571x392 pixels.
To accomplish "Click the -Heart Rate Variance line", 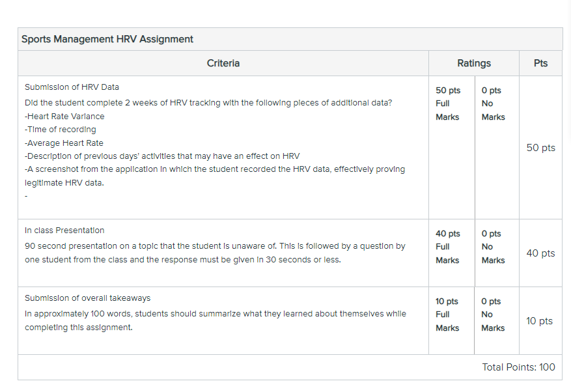I will 64,116.
